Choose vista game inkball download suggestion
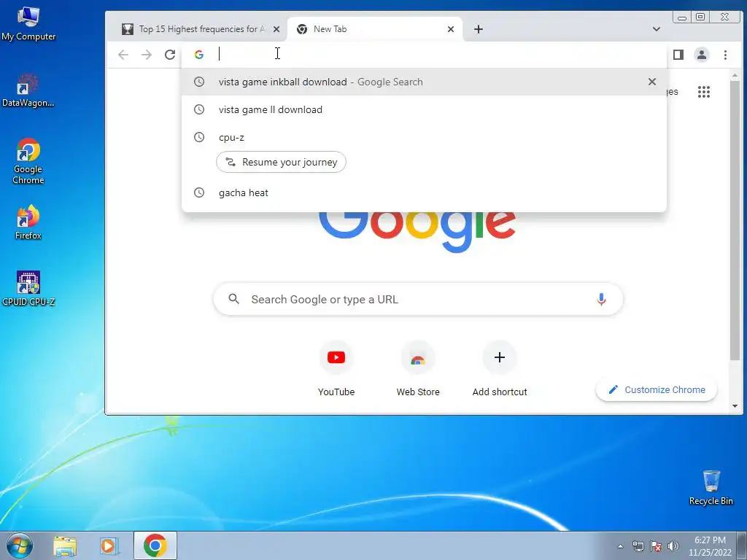Image resolution: width=747 pixels, height=560 pixels. pos(424,82)
